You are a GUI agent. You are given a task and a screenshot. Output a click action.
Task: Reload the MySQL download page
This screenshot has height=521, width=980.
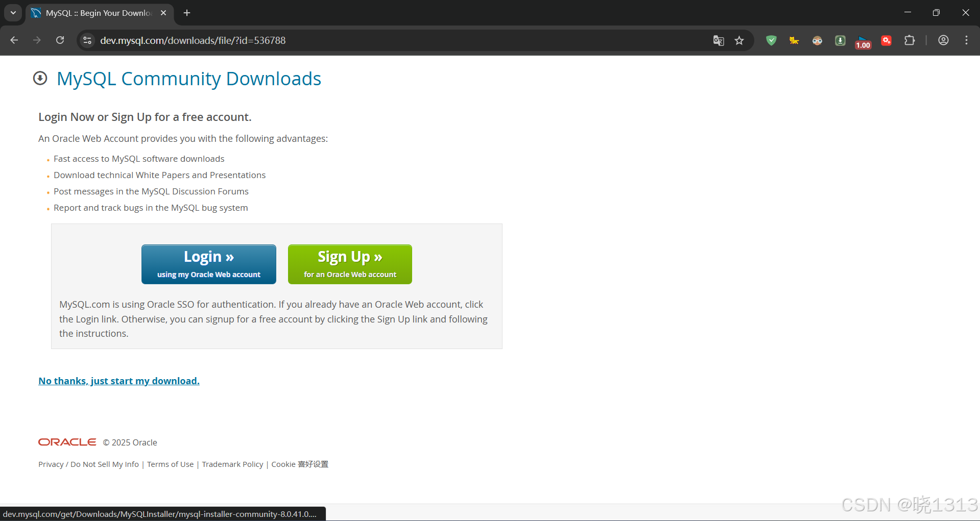[x=60, y=40]
